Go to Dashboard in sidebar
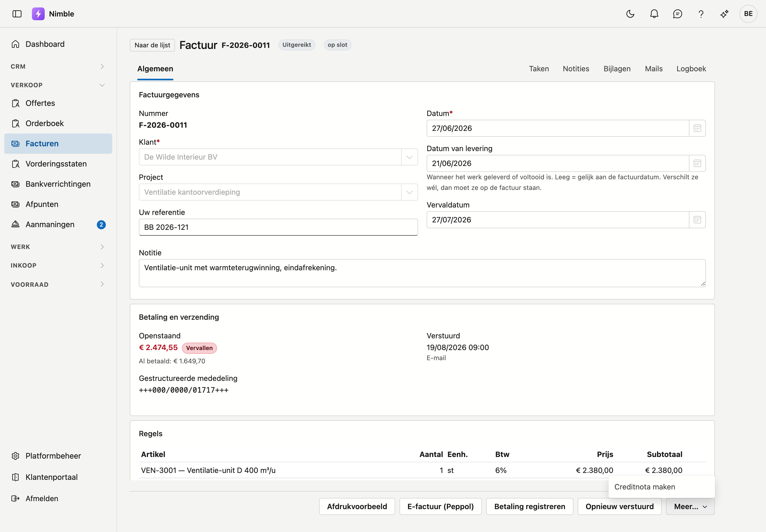This screenshot has width=766, height=532. tap(58, 44)
